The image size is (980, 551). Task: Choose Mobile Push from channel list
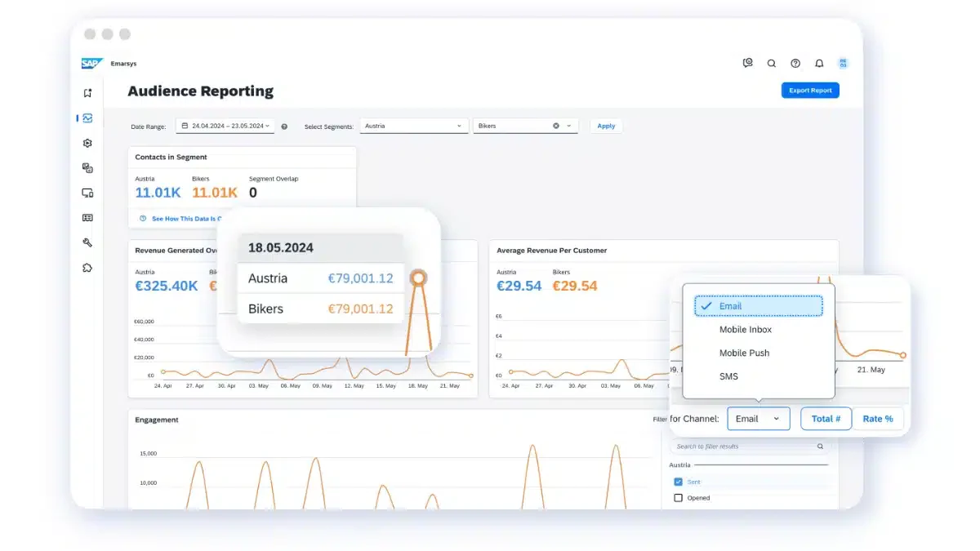[x=744, y=353]
